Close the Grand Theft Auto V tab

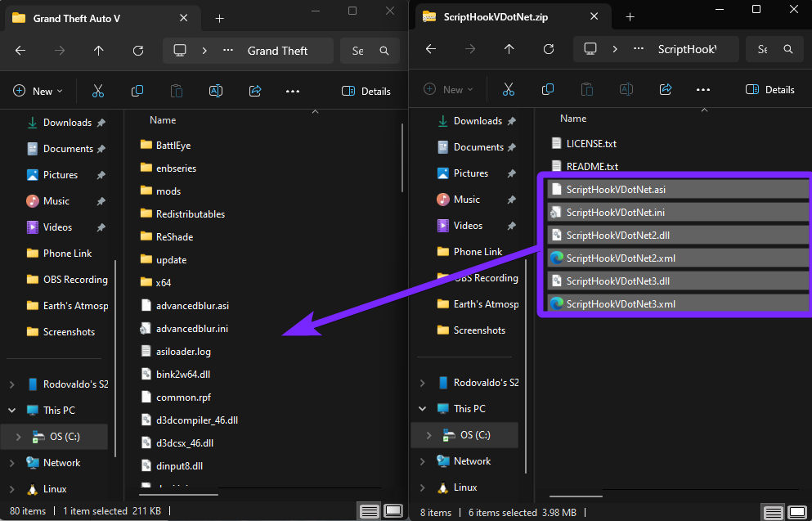click(x=184, y=18)
